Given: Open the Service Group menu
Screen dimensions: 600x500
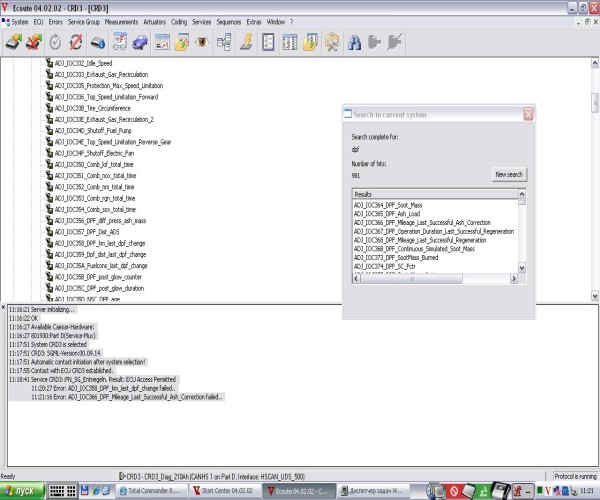Looking at the screenshot, I should click(84, 22).
